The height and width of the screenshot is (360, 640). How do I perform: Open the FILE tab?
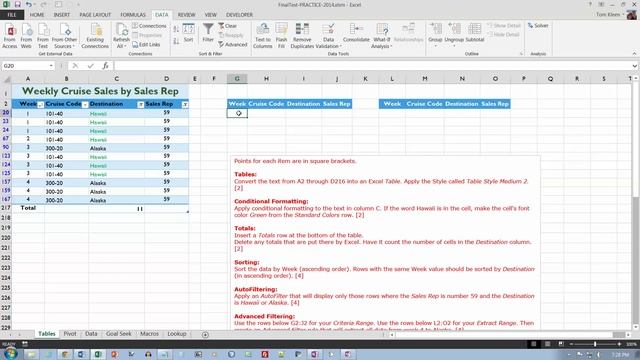point(12,15)
